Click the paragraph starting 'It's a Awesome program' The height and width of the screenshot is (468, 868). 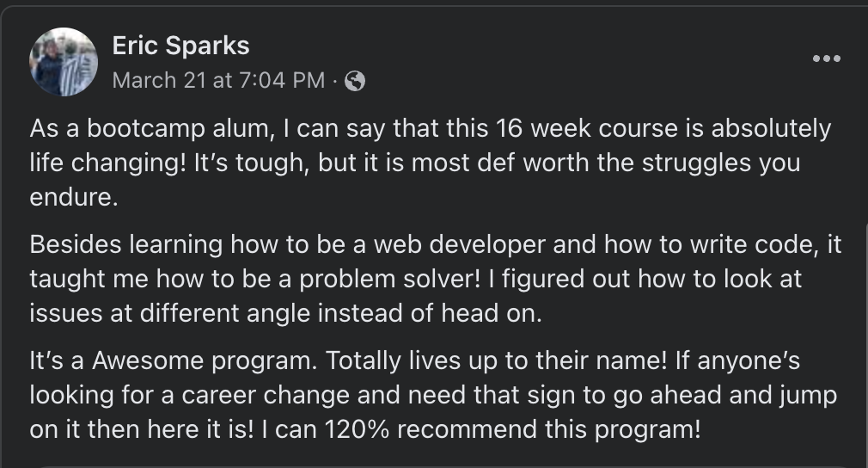pyautogui.click(x=433, y=395)
